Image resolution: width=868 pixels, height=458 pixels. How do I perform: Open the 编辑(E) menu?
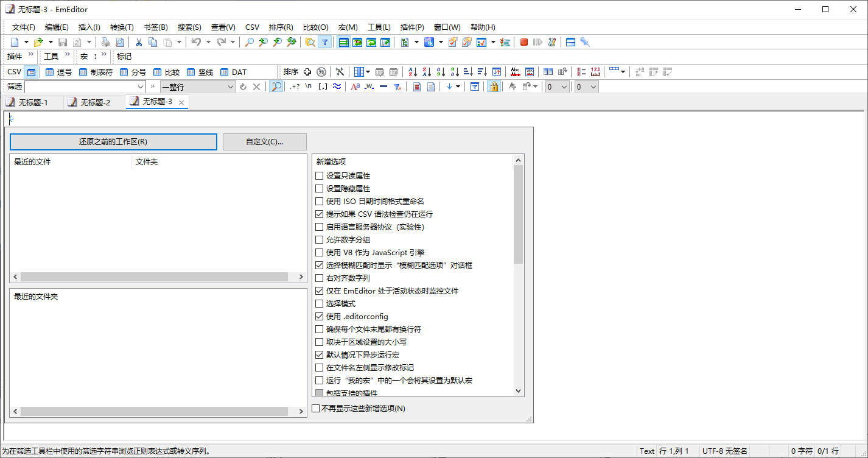click(57, 27)
